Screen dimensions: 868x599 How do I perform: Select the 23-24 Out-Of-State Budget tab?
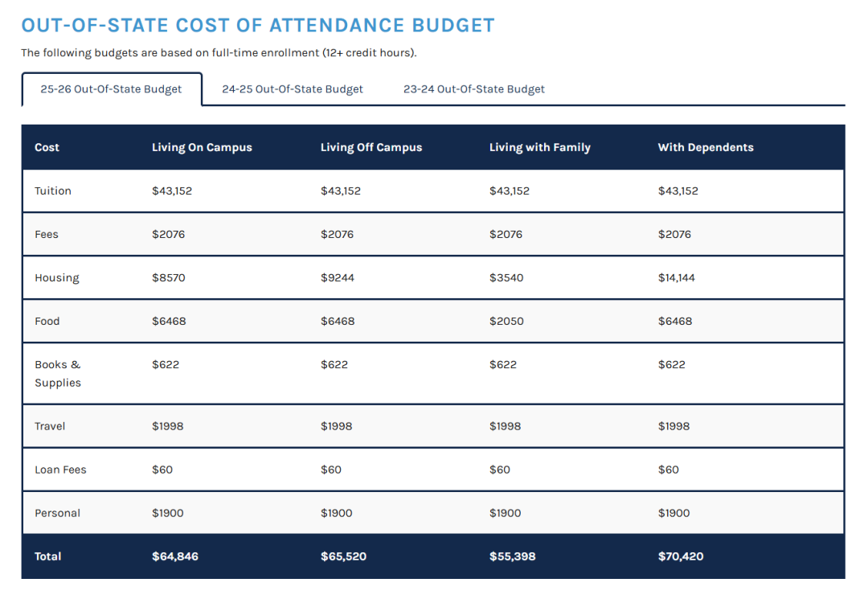pyautogui.click(x=474, y=89)
